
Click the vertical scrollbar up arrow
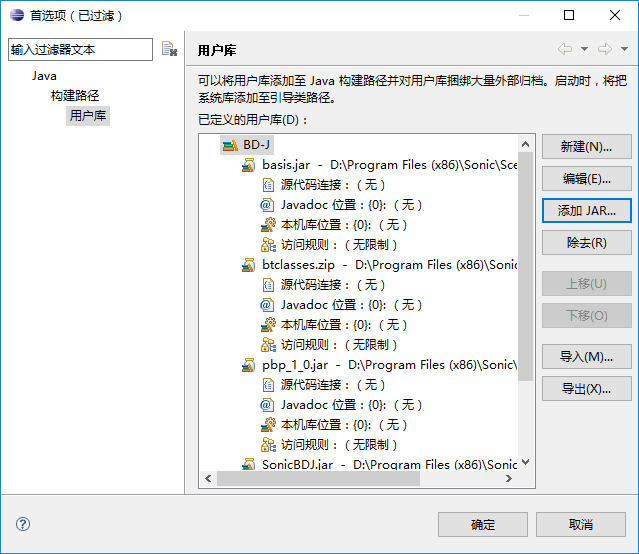(x=526, y=144)
